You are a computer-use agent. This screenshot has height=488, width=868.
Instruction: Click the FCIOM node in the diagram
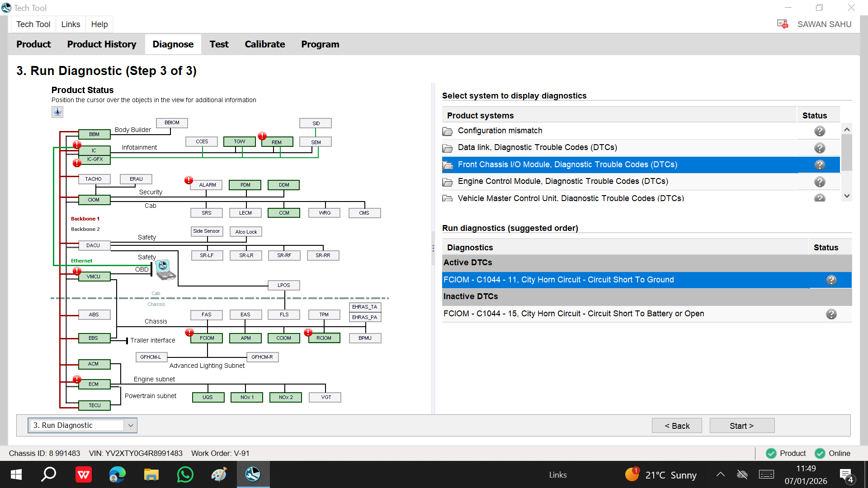tap(207, 338)
